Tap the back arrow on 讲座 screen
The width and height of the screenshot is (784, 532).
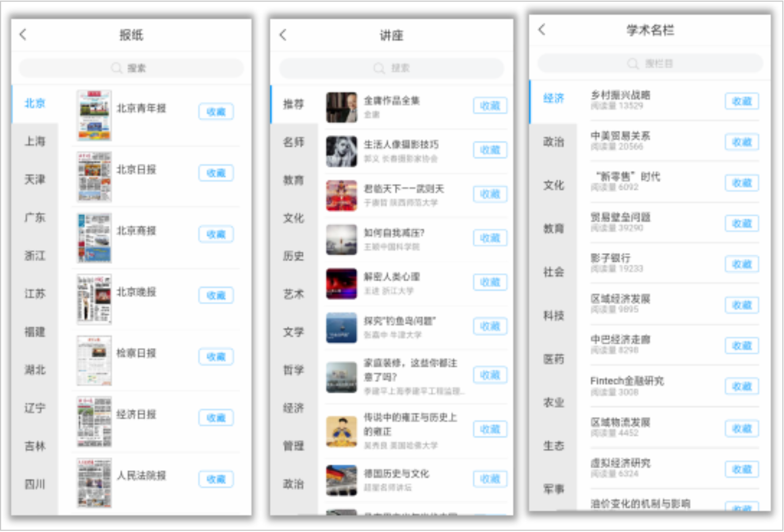[282, 35]
